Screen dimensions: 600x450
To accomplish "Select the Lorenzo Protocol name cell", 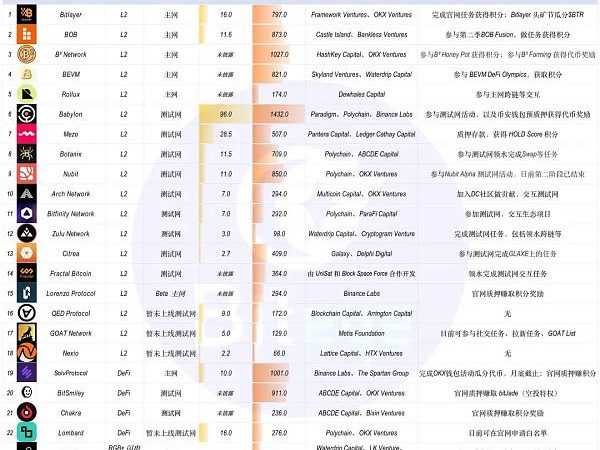I will coord(71,293).
